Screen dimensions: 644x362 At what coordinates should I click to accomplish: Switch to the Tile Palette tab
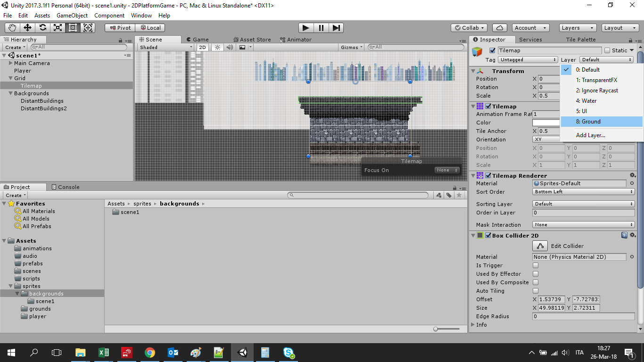[580, 40]
